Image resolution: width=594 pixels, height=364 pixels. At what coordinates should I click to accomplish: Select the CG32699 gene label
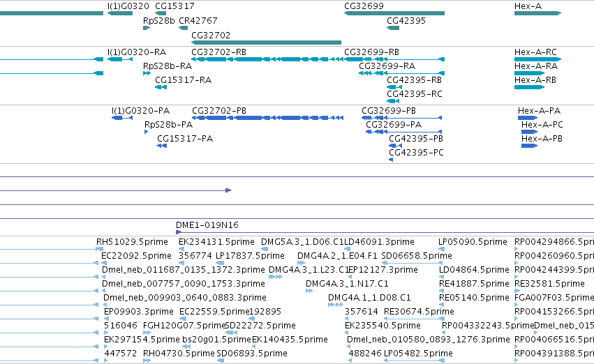click(364, 6)
